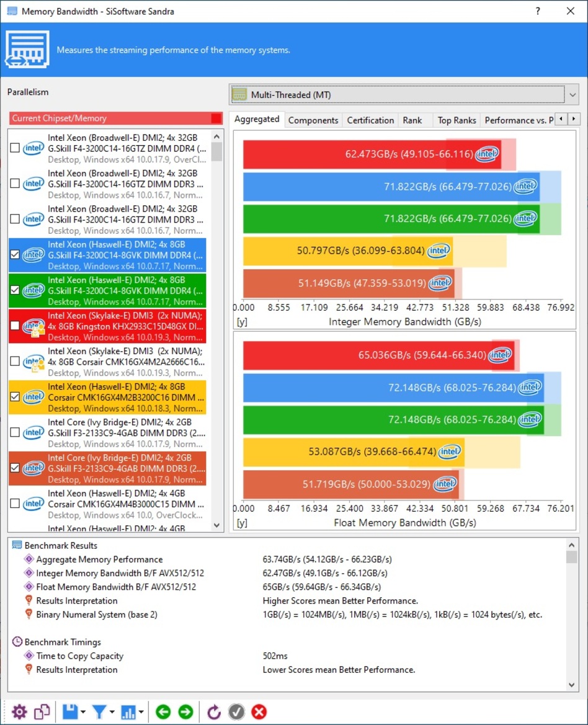Click the app icon in the title bar
The height and width of the screenshot is (725, 588).
tap(12, 11)
